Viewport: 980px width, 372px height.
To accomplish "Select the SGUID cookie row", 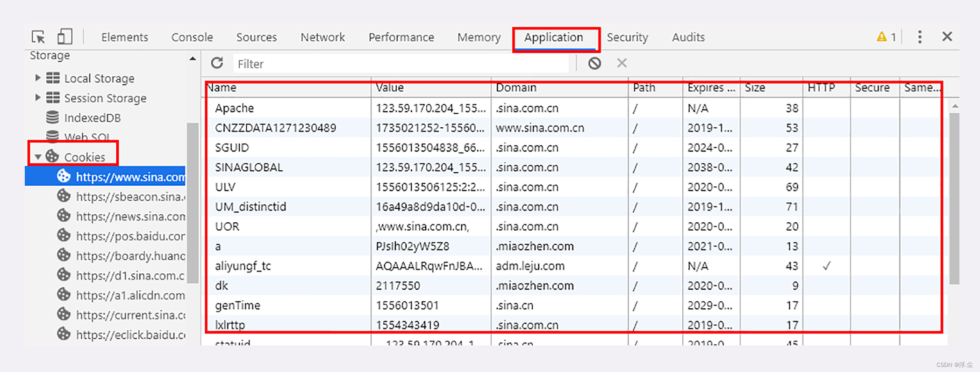I will 574,147.
